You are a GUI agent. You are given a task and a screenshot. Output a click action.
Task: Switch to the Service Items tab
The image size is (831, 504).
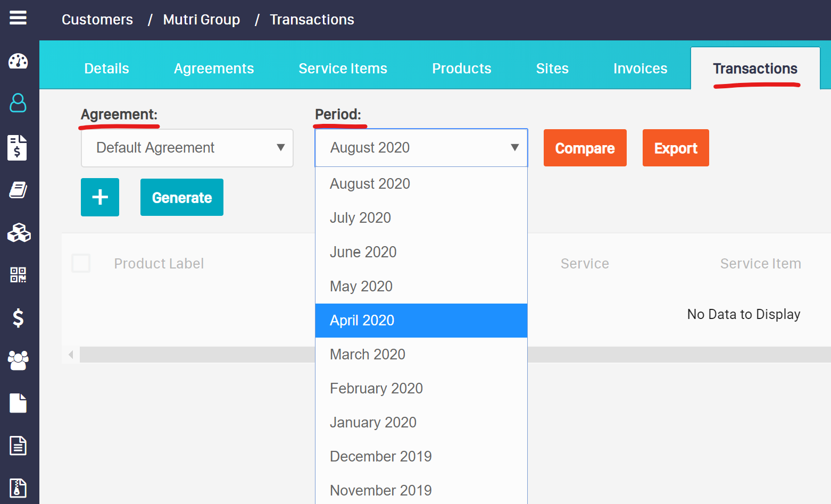(x=343, y=68)
